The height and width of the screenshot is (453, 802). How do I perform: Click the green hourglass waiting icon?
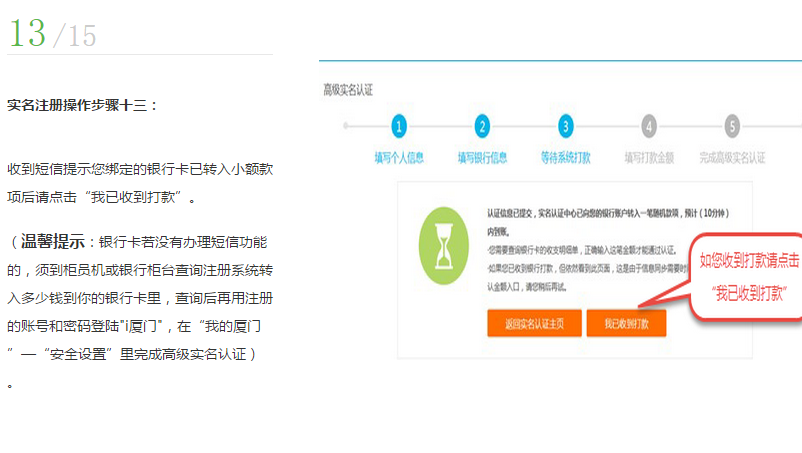[x=444, y=242]
